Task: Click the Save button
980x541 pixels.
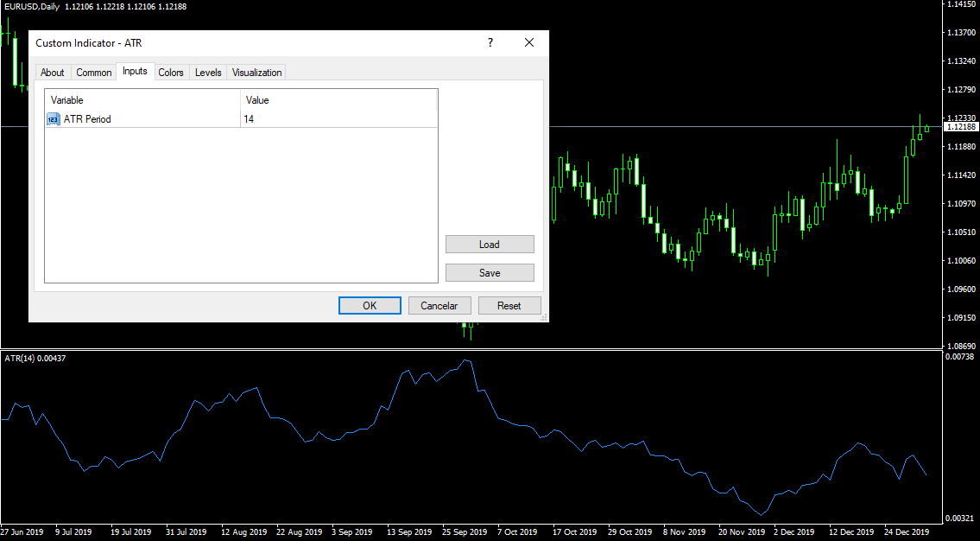Action: pos(490,273)
